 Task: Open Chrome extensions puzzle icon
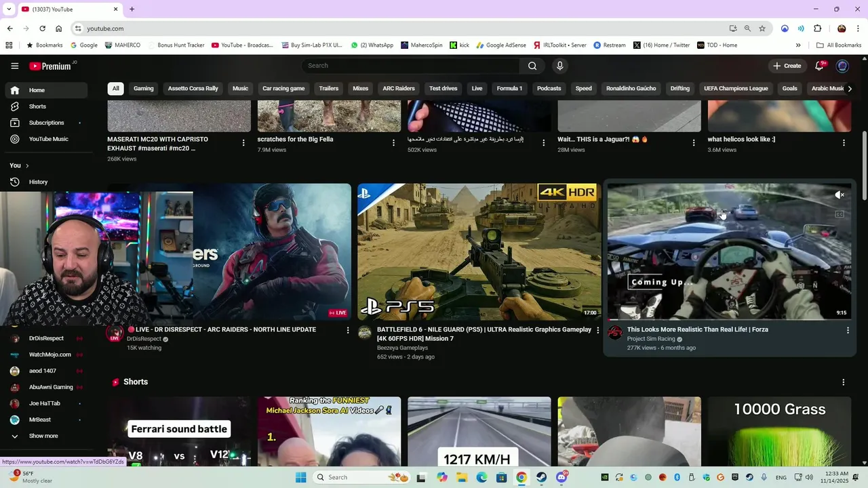817,28
